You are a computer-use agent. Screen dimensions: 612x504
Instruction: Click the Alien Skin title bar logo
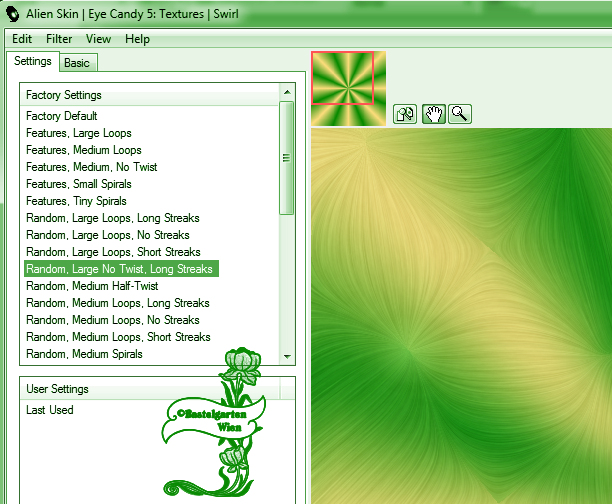tap(12, 14)
